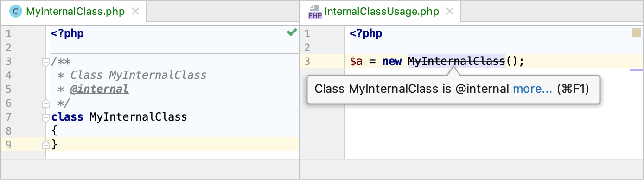644x180 pixels.
Task: Click the struck-through MyInternalClass reference
Action: click(x=456, y=61)
